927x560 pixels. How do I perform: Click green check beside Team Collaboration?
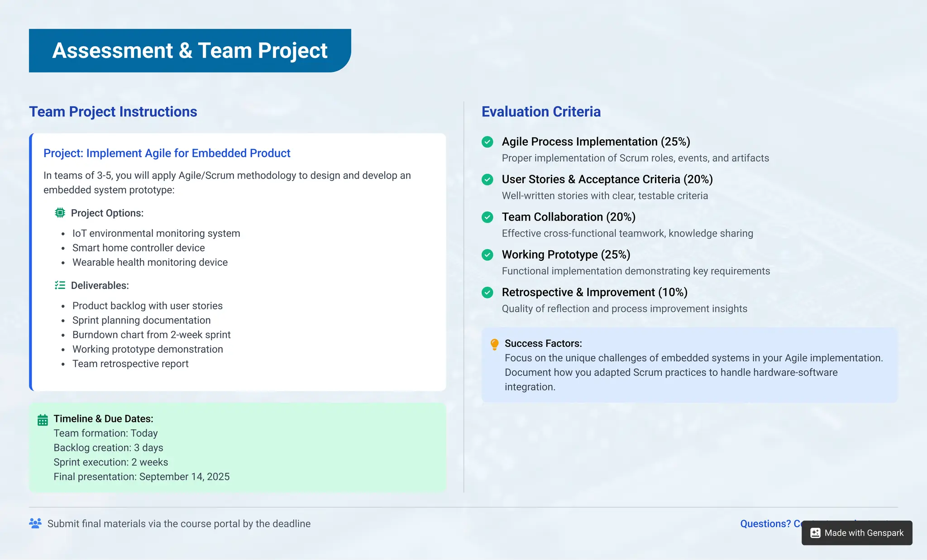pyautogui.click(x=487, y=217)
